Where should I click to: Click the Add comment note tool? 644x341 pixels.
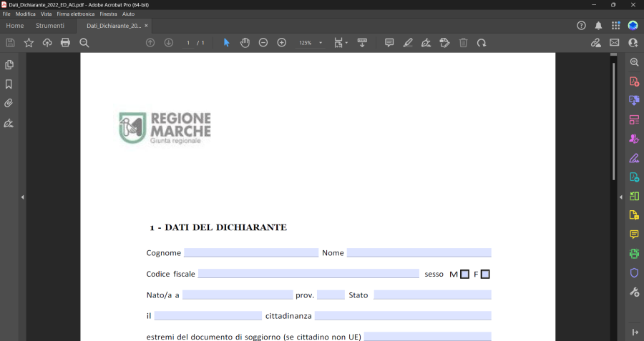click(389, 43)
